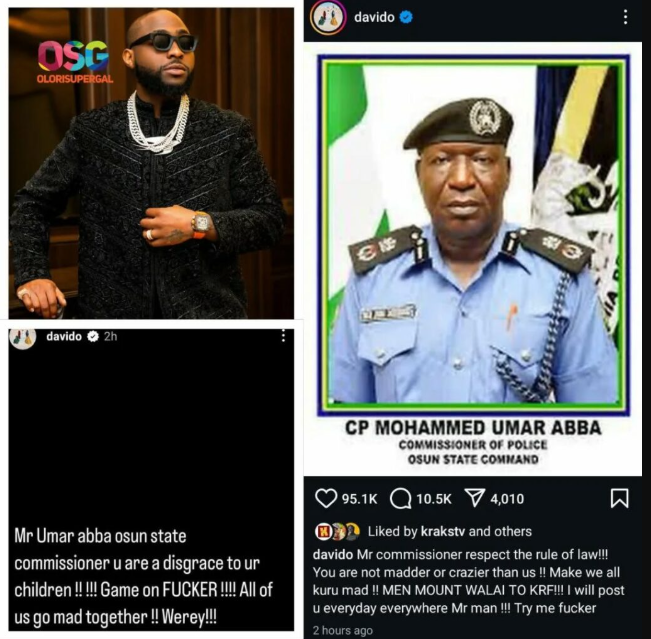
Task: Share the post using the paper plane icon
Action: pyautogui.click(x=475, y=498)
